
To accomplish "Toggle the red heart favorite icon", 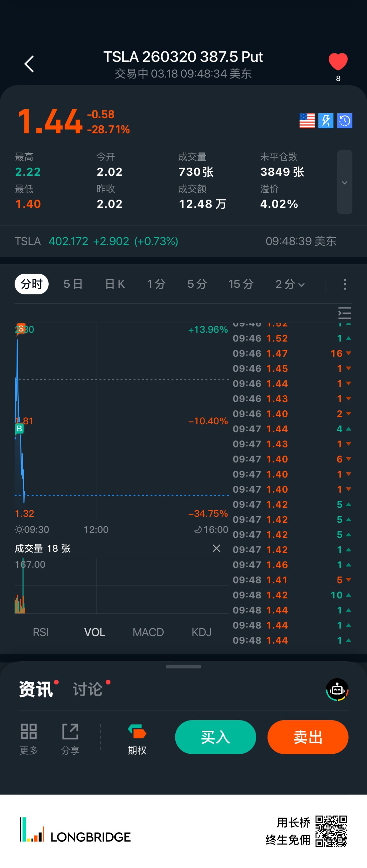I will (338, 62).
